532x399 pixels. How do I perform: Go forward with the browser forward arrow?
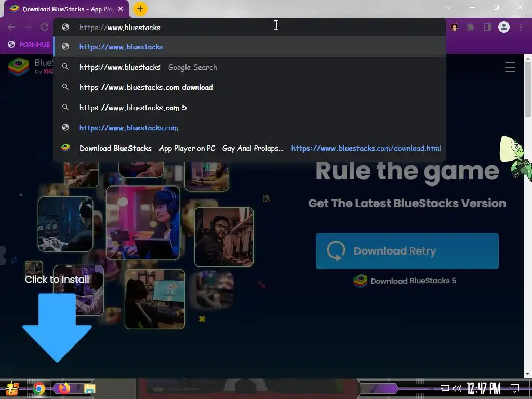click(28, 27)
